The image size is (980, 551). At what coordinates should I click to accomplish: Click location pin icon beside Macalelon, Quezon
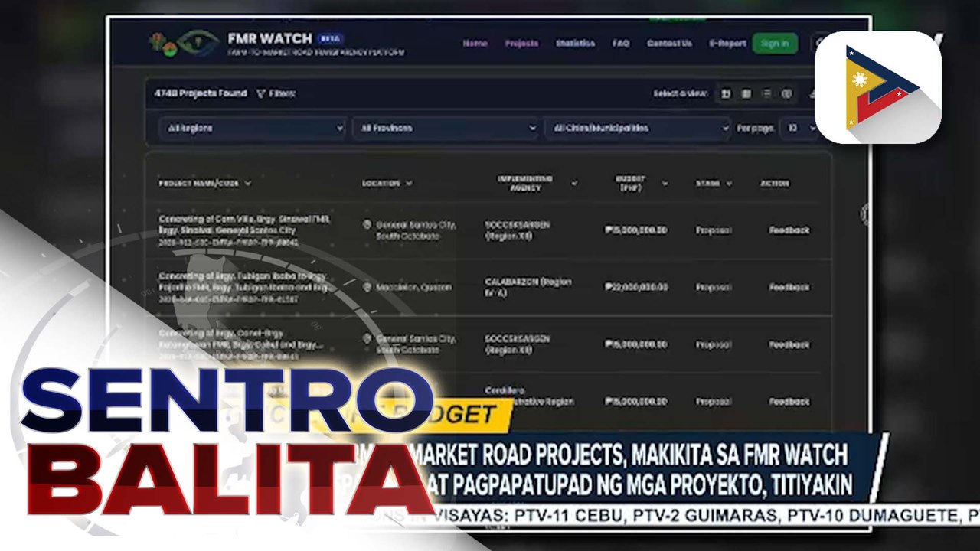[367, 288]
